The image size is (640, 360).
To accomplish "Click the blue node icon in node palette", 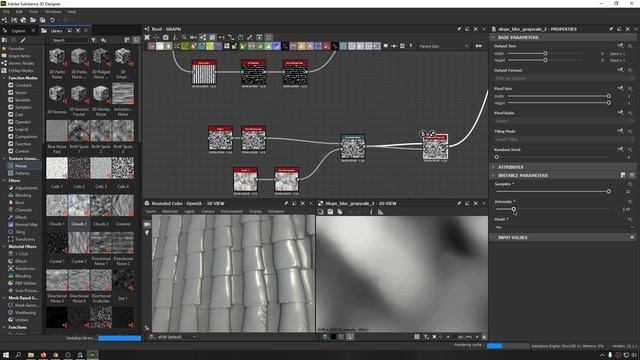I will click(x=277, y=46).
